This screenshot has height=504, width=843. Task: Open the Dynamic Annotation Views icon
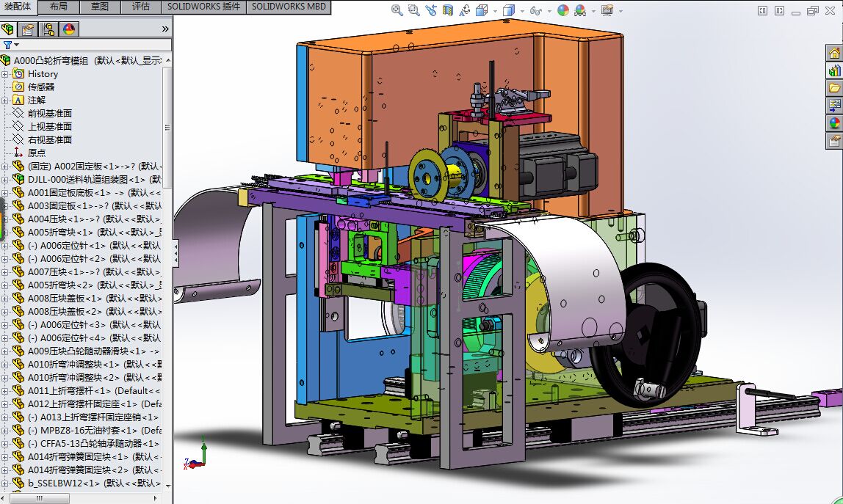(x=465, y=10)
